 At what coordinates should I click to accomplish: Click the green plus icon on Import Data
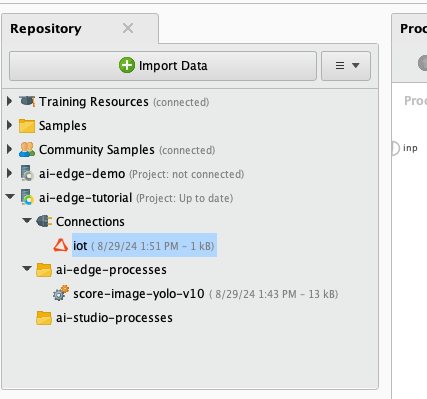tap(127, 65)
